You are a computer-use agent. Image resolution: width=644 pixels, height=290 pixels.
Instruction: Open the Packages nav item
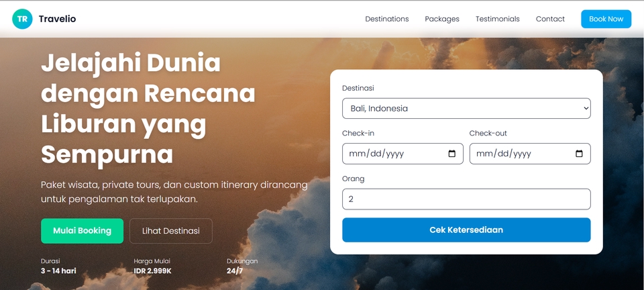point(442,19)
